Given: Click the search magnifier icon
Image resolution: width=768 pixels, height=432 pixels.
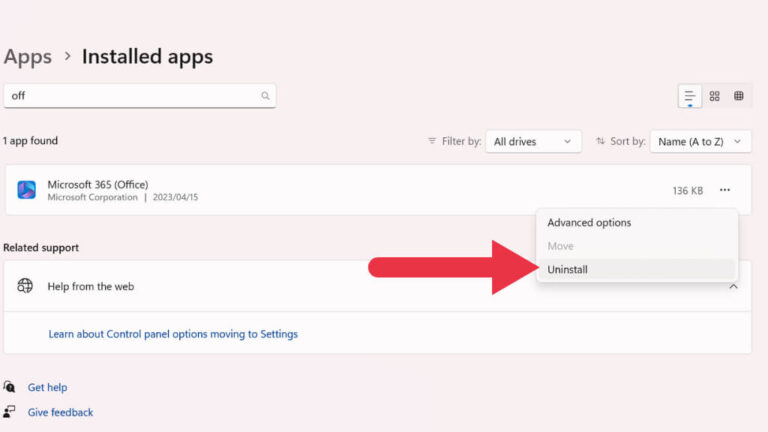Looking at the screenshot, I should (265, 96).
